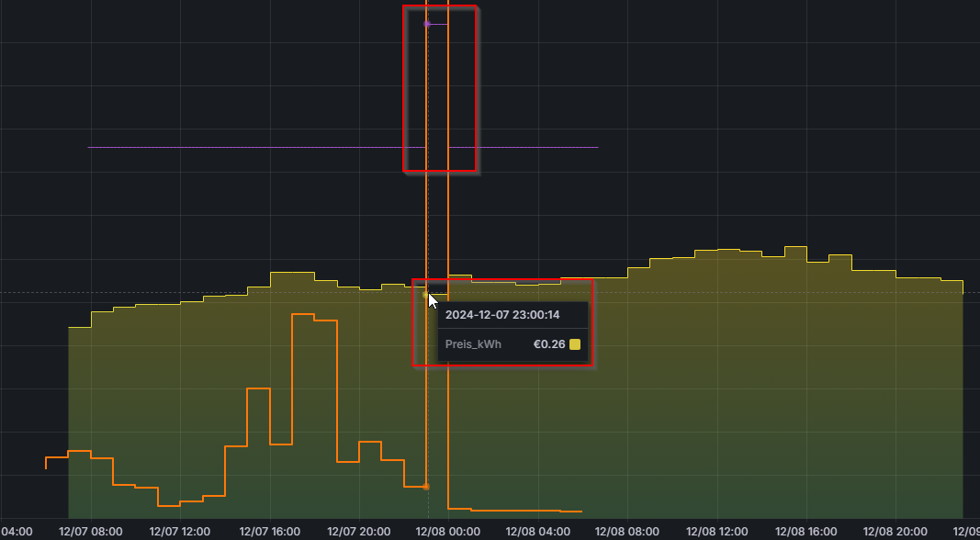Click the yellow swatch beside €0.26
The width and height of the screenshot is (980, 540).
click(575, 344)
